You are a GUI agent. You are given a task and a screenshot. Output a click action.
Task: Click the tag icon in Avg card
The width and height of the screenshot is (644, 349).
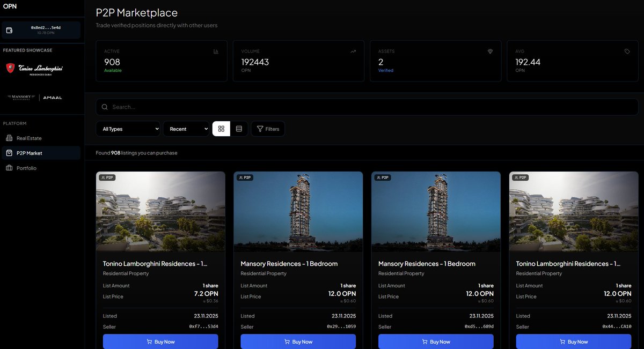[x=627, y=51]
